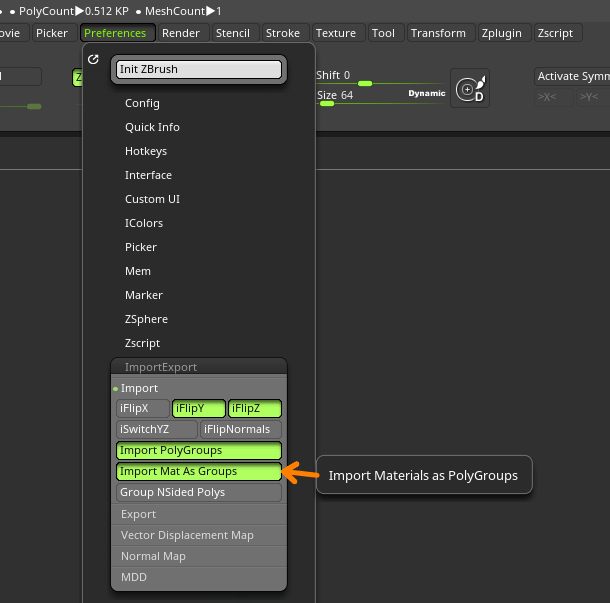Expand the Marker section

tap(144, 295)
